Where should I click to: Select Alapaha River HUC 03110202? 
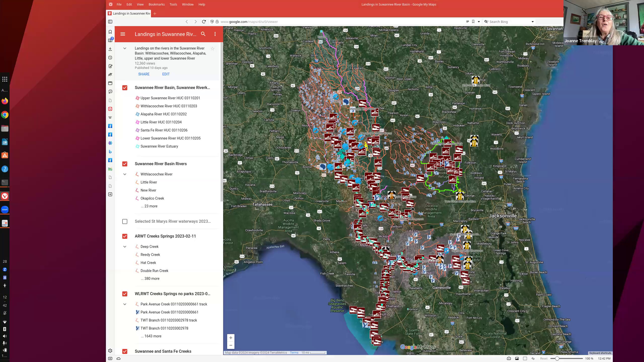click(164, 114)
